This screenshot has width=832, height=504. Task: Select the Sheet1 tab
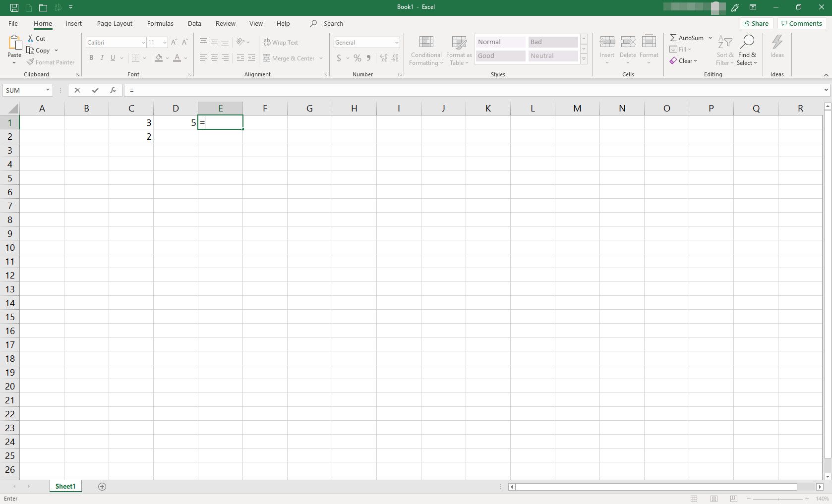(65, 487)
